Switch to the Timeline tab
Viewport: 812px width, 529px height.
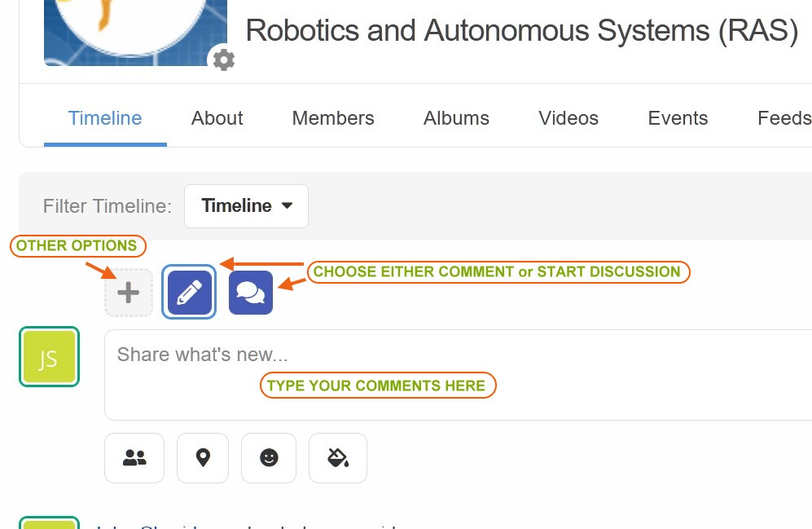105,118
